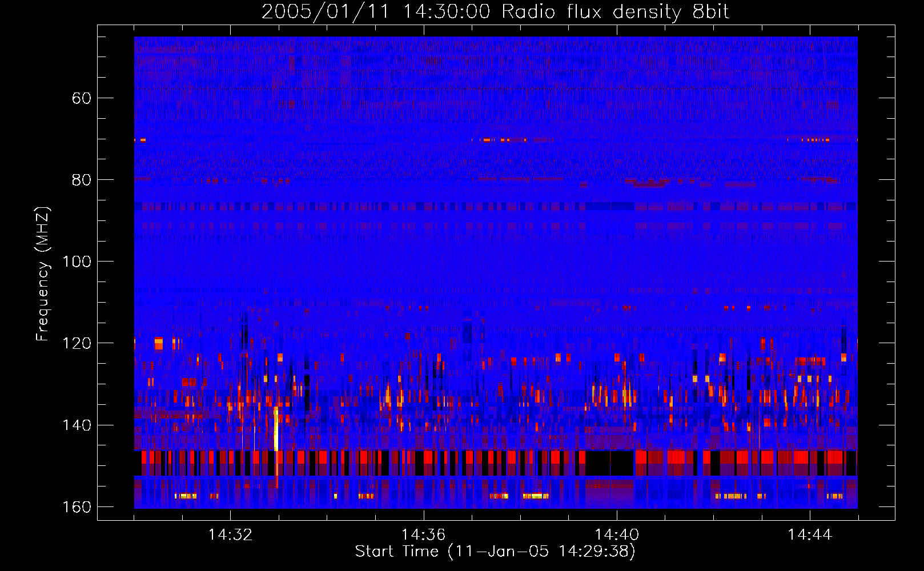The width and height of the screenshot is (924, 571).
Task: Click the 'Frequency (MHZ)' axis label
Action: [x=43, y=274]
